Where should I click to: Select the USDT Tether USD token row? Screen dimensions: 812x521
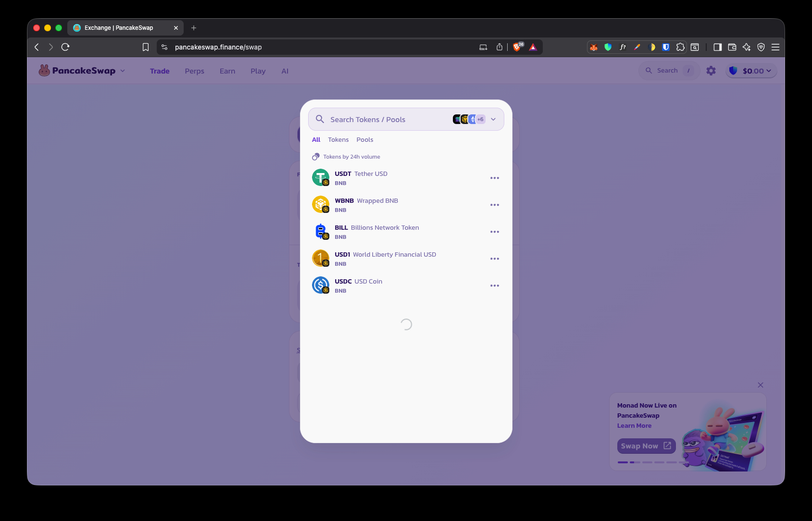point(406,178)
